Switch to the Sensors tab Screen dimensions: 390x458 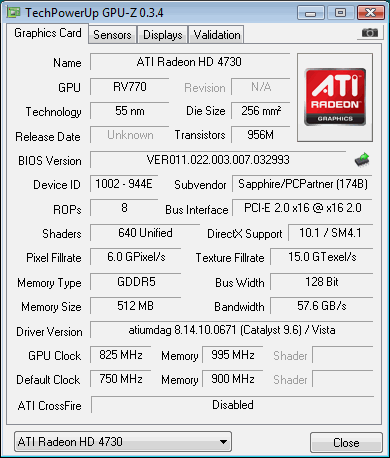tap(112, 35)
